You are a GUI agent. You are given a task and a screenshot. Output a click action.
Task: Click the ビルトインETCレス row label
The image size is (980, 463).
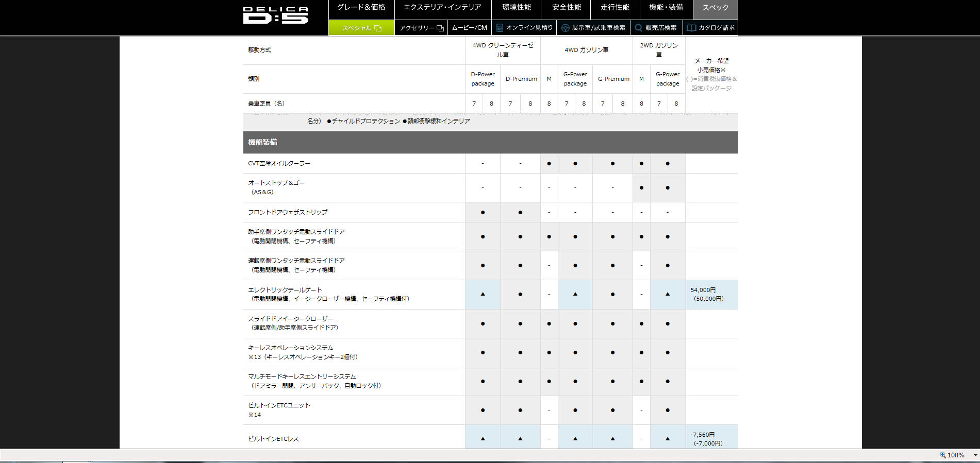[274, 439]
